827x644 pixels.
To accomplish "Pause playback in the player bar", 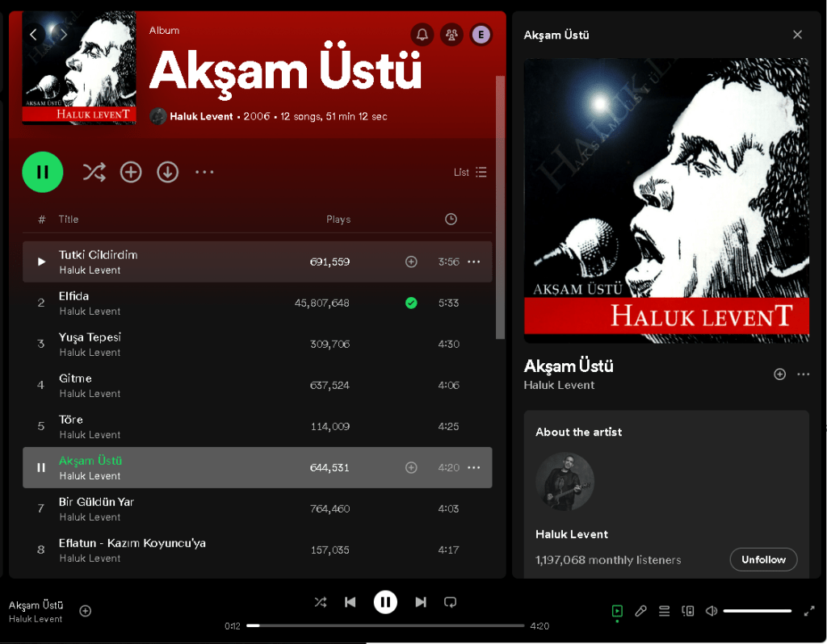I will (385, 602).
